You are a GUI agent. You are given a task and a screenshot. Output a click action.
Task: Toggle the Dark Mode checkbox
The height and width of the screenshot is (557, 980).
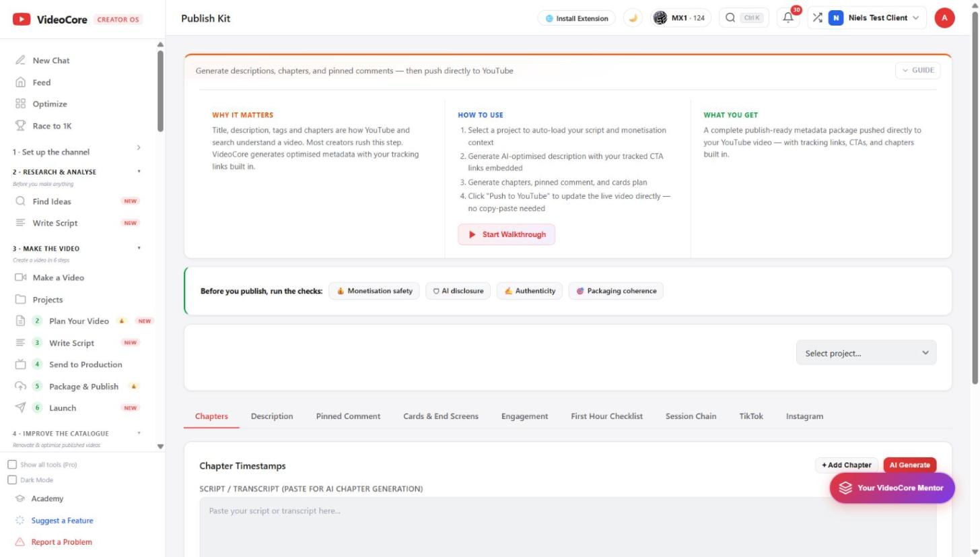pos(12,480)
